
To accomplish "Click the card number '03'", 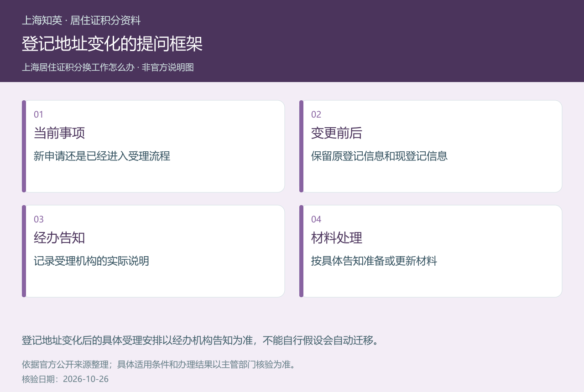I will (x=39, y=219).
